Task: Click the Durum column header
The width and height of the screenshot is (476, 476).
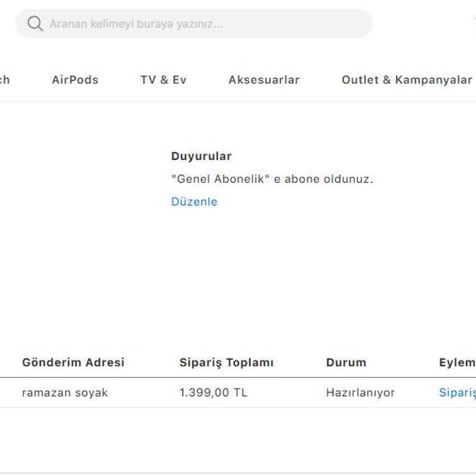Action: point(346,363)
